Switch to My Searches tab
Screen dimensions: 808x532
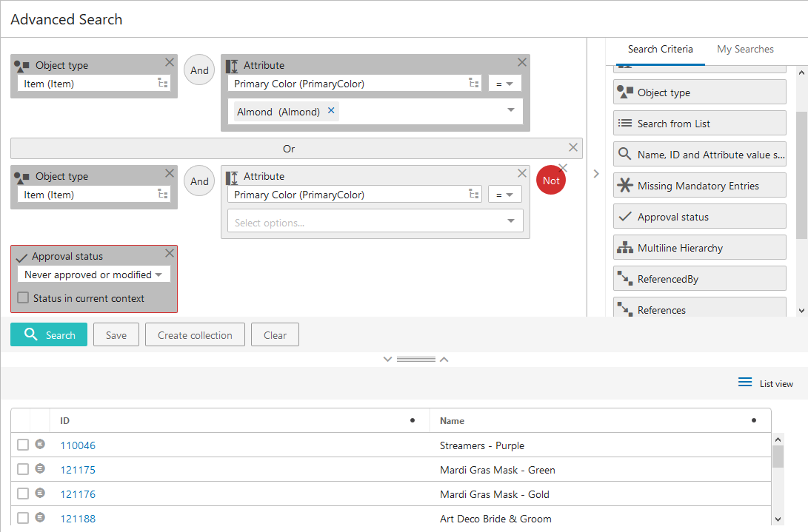point(745,50)
